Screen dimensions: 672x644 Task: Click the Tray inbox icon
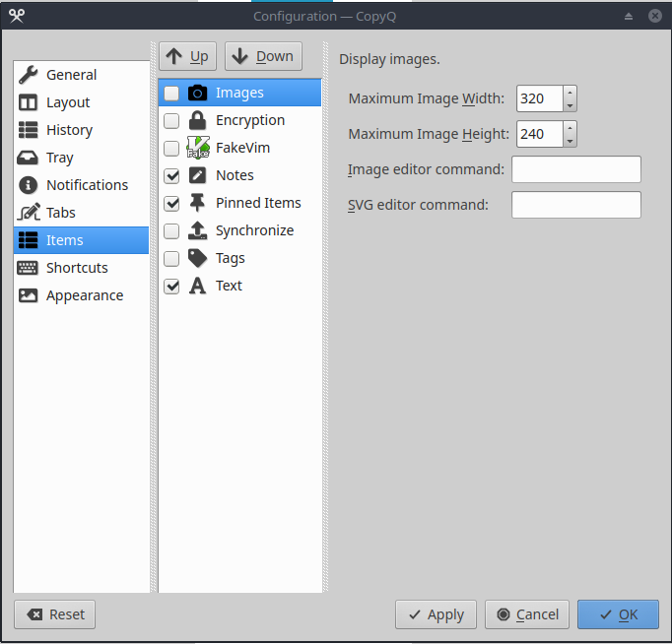[x=28, y=158]
